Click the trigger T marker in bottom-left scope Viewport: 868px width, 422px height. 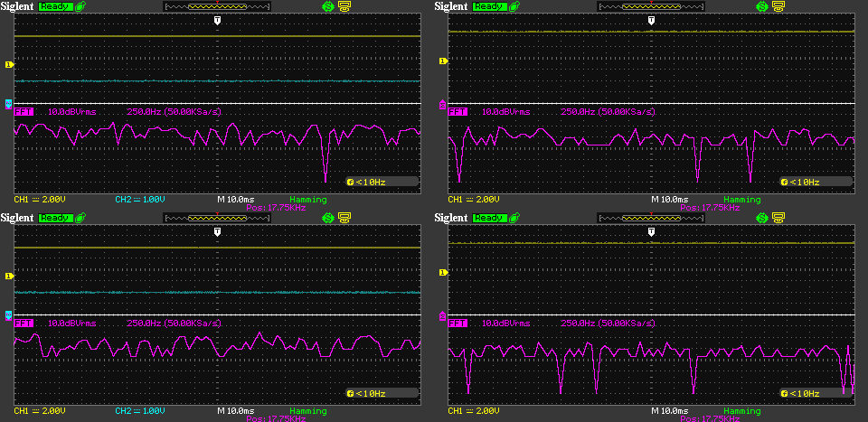click(x=217, y=231)
